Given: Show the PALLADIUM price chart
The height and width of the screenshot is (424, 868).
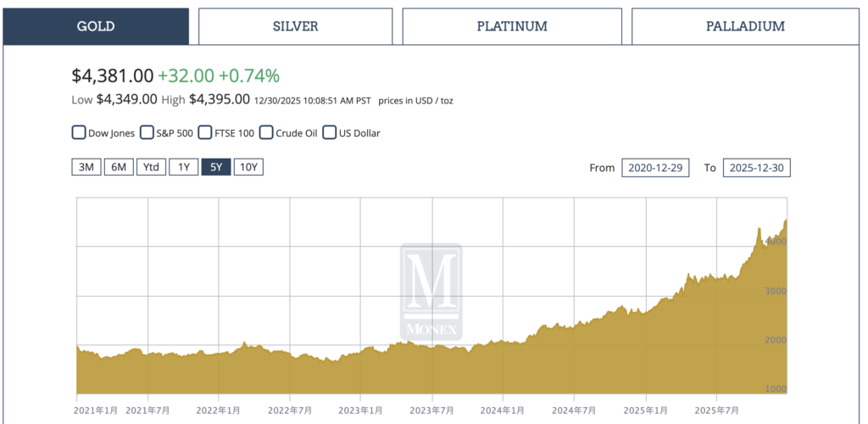Looking at the screenshot, I should (745, 26).
